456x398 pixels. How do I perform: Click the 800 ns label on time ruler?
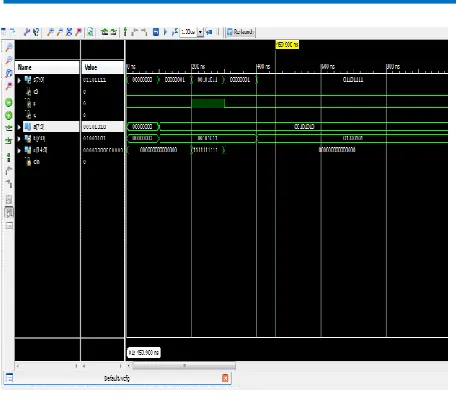click(393, 67)
